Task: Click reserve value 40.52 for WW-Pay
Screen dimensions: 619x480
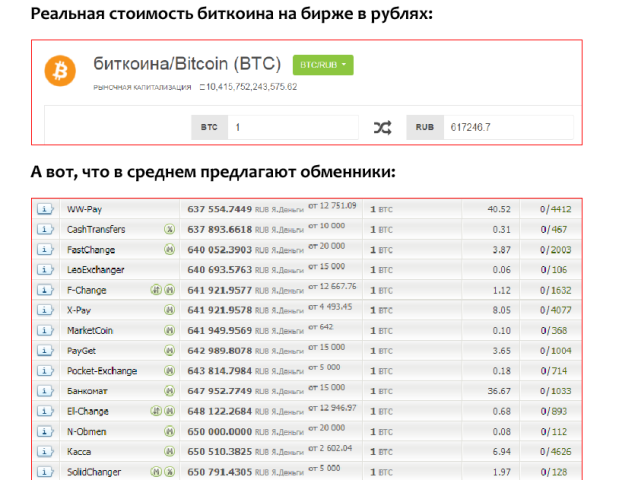Action: click(x=499, y=209)
